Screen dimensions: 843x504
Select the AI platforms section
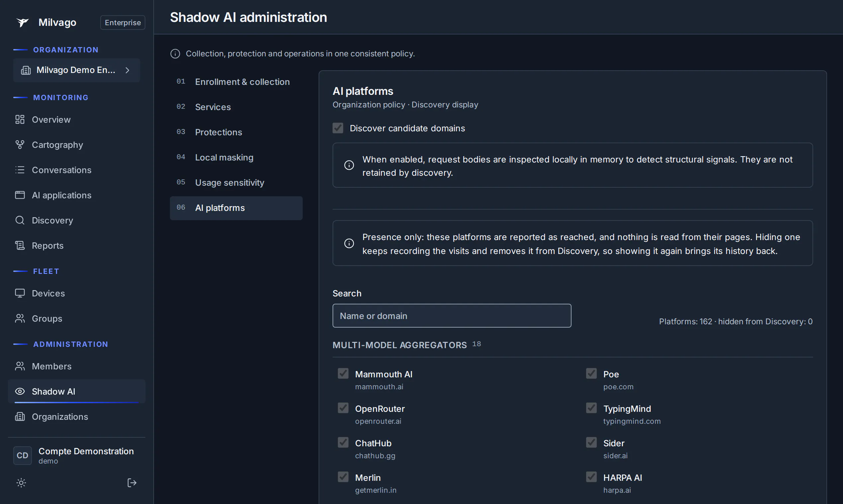[x=236, y=208]
